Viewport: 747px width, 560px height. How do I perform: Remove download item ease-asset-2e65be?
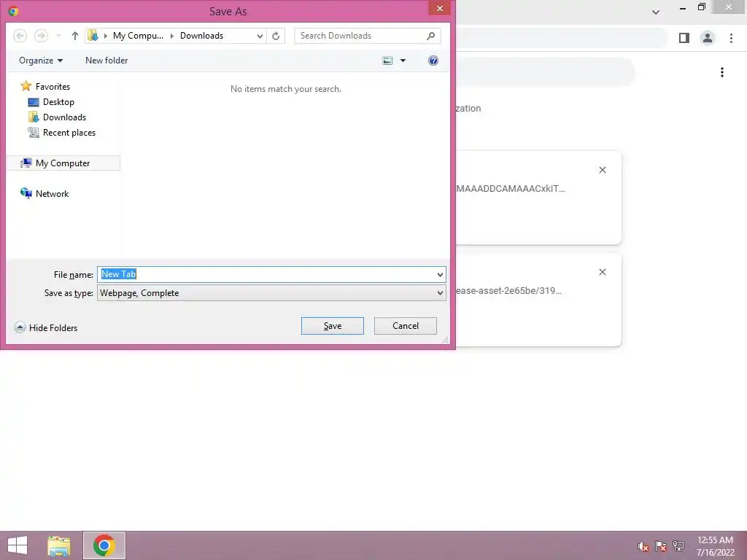click(603, 272)
